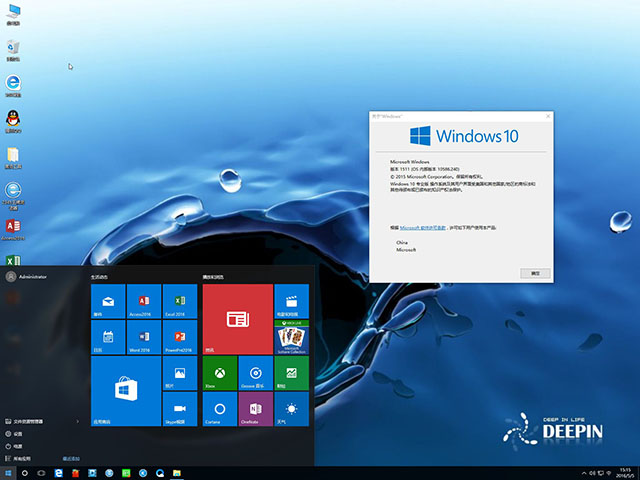This screenshot has width=640, height=480.
Task: Show All apps in Start menu
Action: tap(18, 458)
